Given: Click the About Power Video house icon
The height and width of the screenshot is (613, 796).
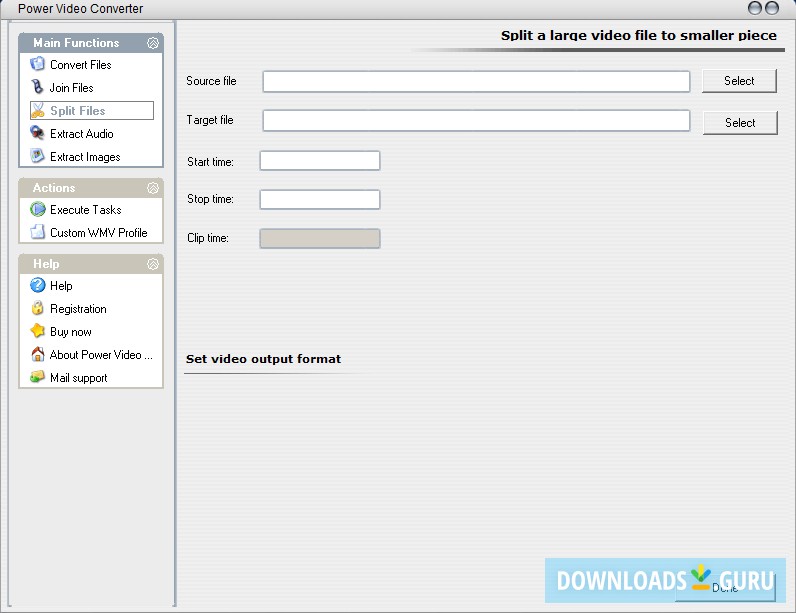Looking at the screenshot, I should coord(38,354).
